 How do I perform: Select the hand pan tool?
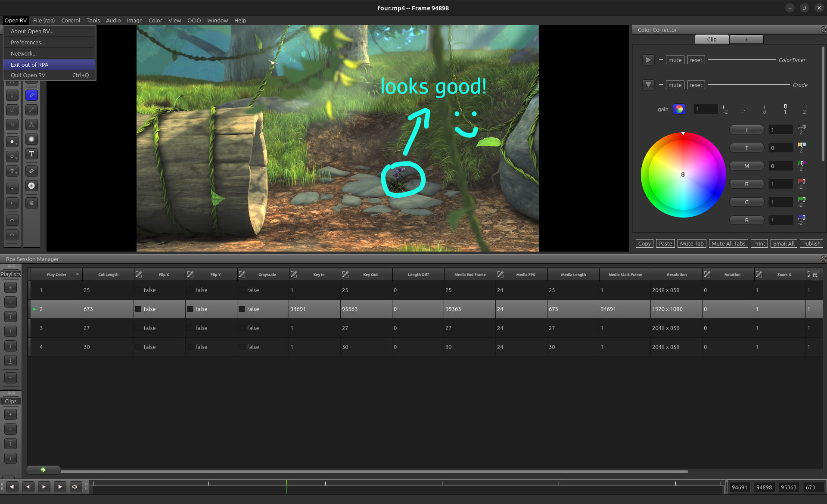pyautogui.click(x=31, y=202)
